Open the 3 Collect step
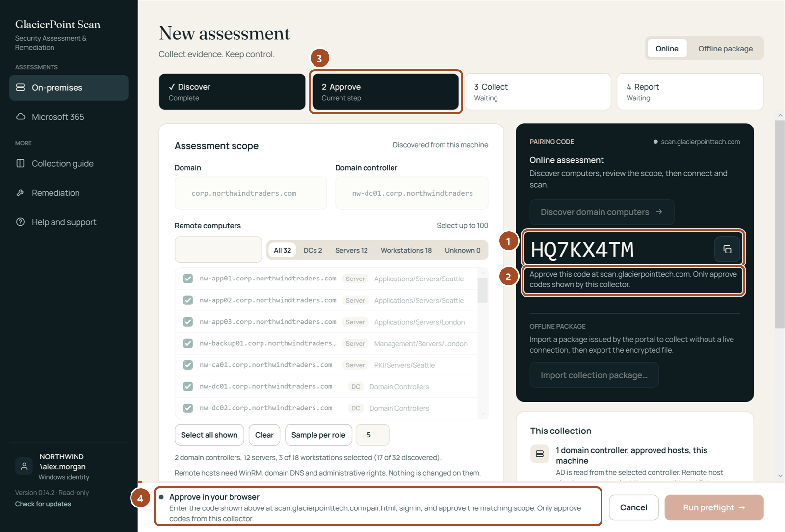The height and width of the screenshot is (532, 785). pyautogui.click(x=537, y=92)
